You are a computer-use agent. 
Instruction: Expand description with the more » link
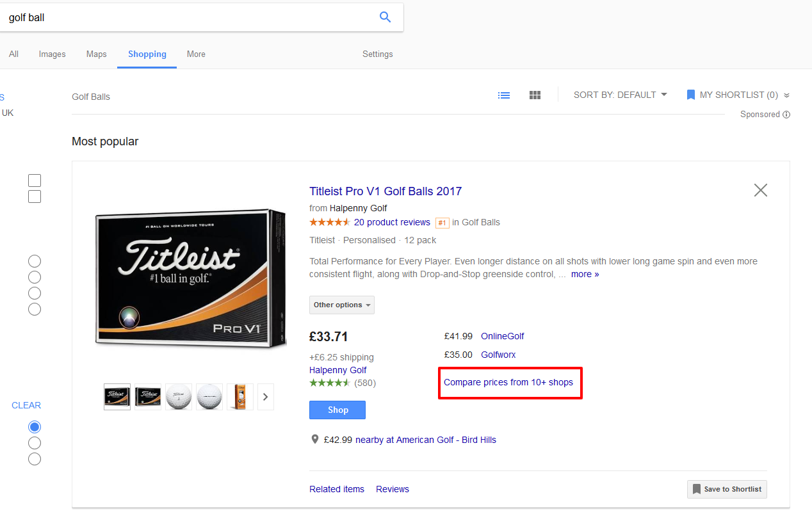(585, 274)
